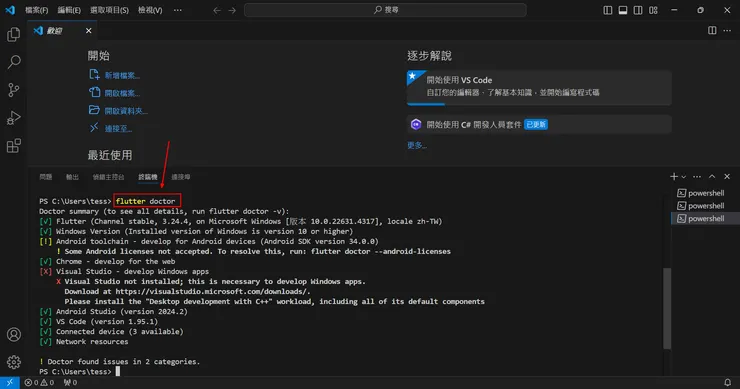Click the terminal scrollbar thumb
Screen dimensions: 740x389
(667, 308)
